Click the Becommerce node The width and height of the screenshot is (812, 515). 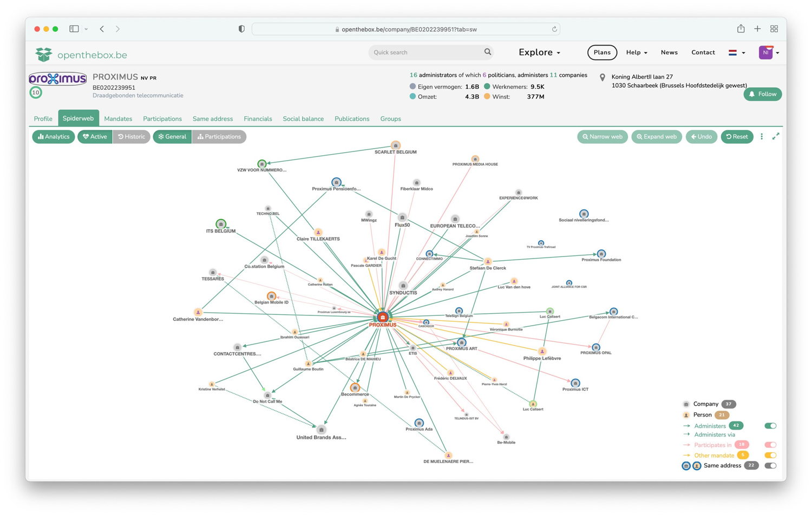pyautogui.click(x=355, y=387)
